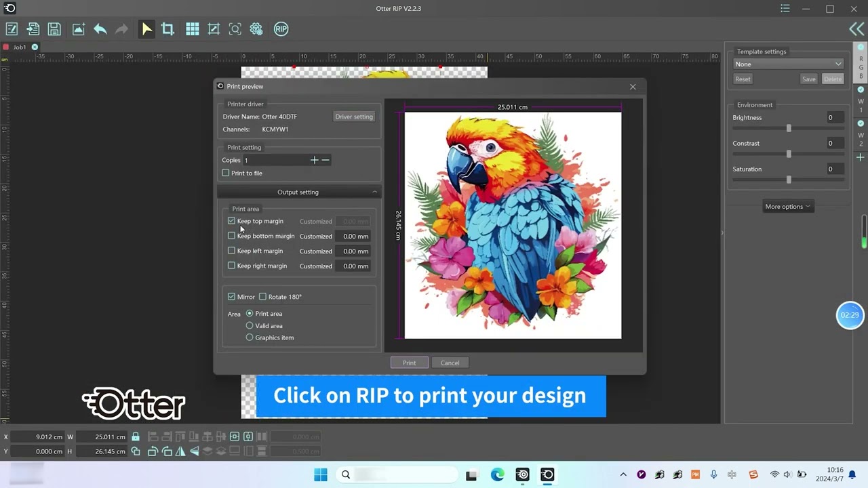The width and height of the screenshot is (868, 488).
Task: Collapse the Output setting section chevron
Action: [374, 192]
